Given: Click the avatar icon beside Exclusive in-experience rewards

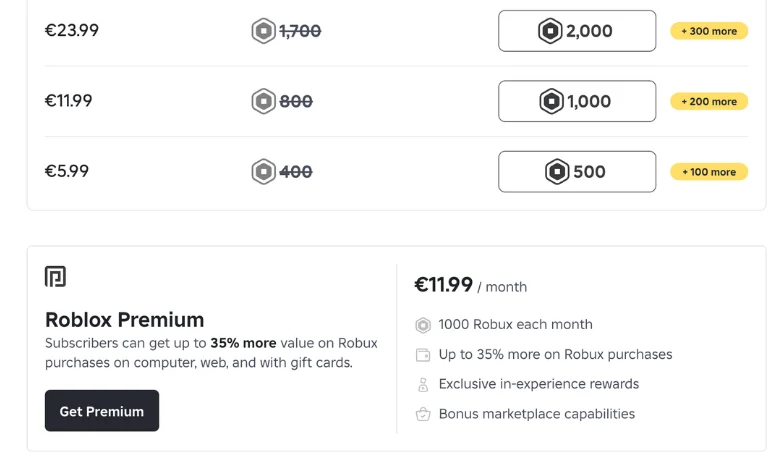Looking at the screenshot, I should click(x=423, y=384).
